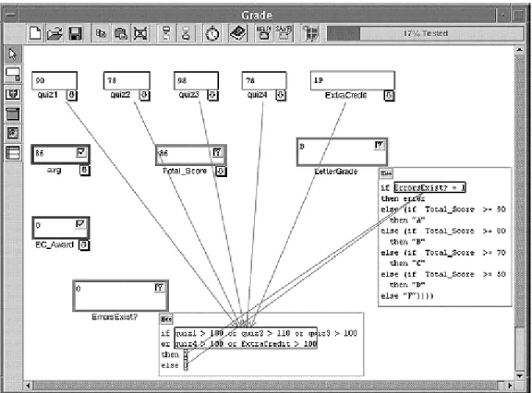Toggle the checkmark box in EC_Award cell
Viewport: 532px width, 393px height.
80,224
